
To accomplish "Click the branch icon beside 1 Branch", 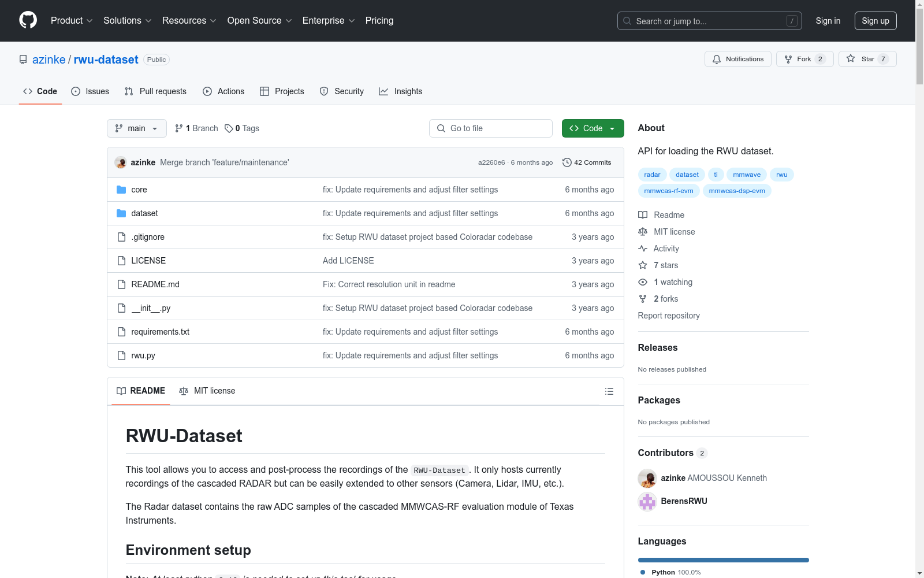I will tap(179, 128).
